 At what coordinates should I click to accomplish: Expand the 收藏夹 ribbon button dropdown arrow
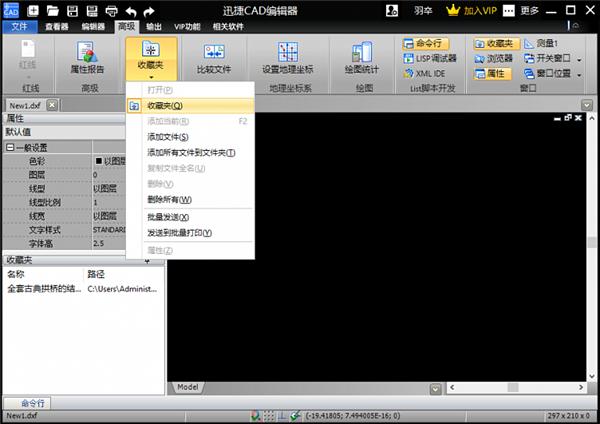152,77
